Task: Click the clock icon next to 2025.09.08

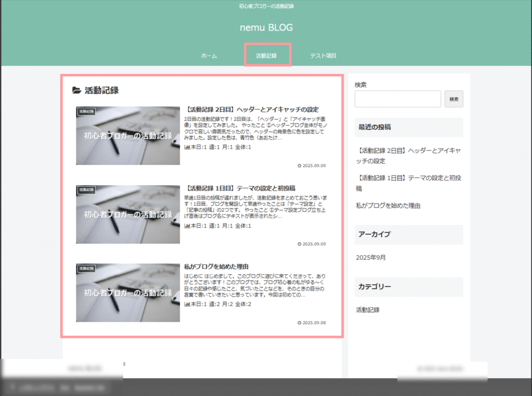Action: [299, 323]
